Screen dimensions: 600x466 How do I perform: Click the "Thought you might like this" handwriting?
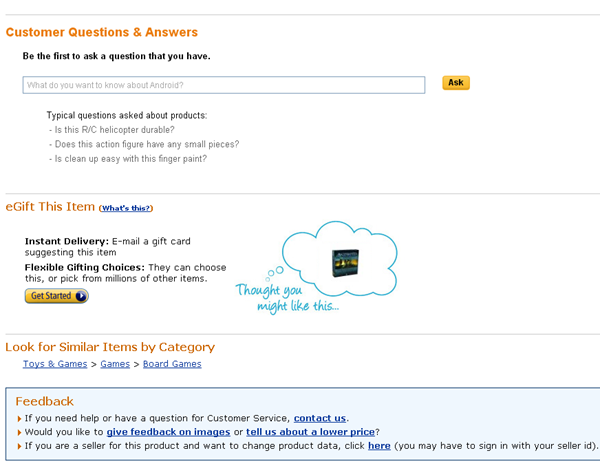click(x=288, y=297)
